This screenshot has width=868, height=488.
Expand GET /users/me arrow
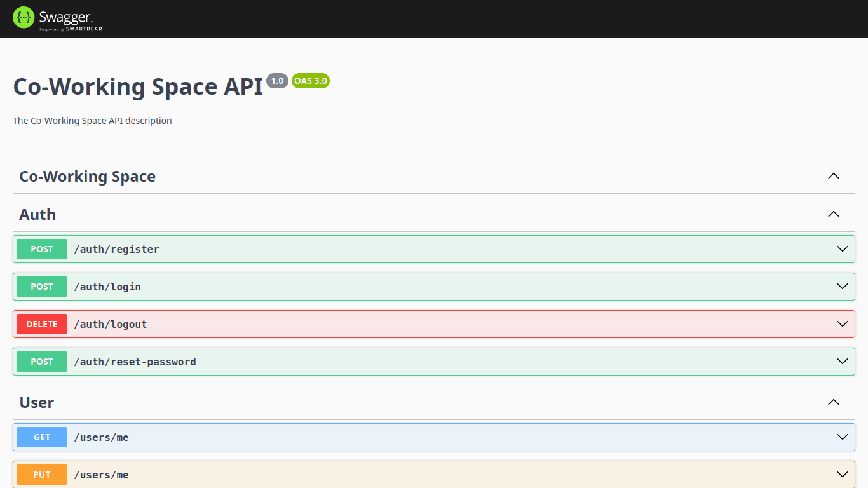pos(843,437)
